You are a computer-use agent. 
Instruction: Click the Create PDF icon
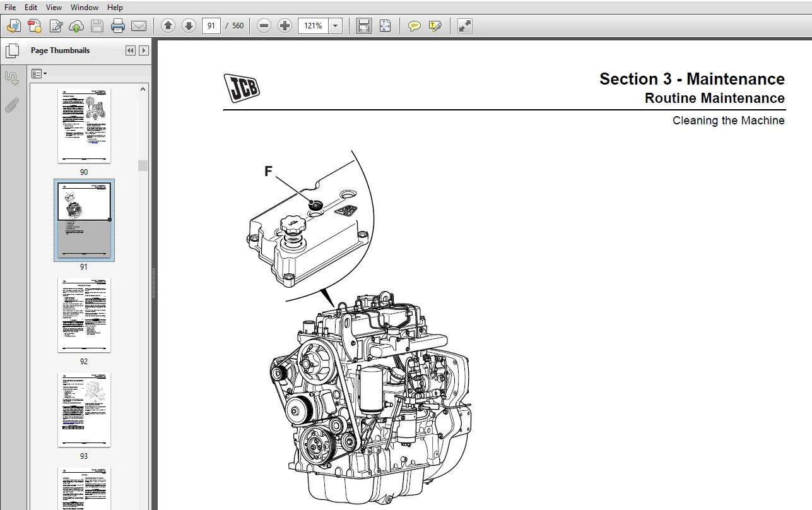[35, 26]
